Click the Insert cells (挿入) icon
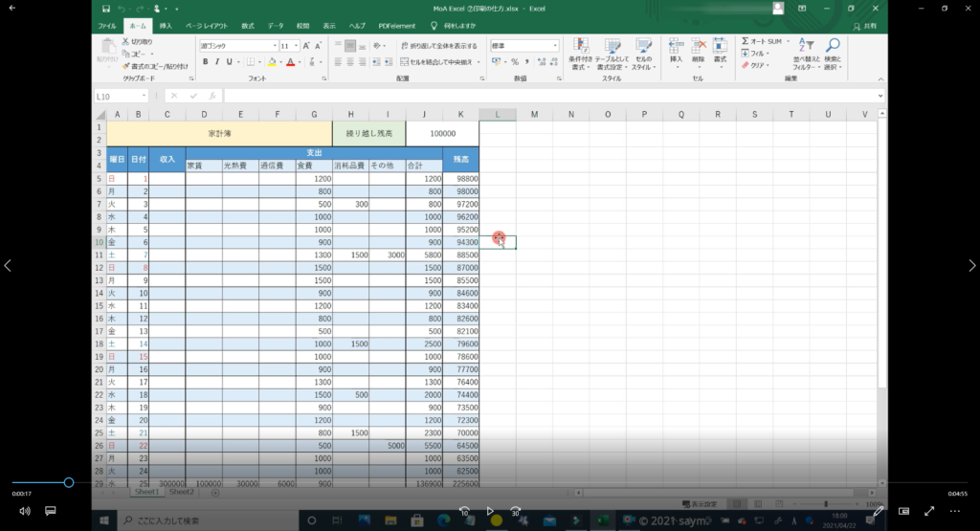Screen dimensions: 980x531 (x=676, y=46)
